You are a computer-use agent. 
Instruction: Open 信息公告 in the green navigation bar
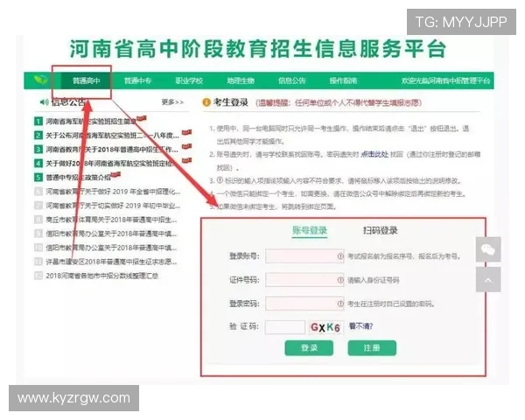pos(291,80)
